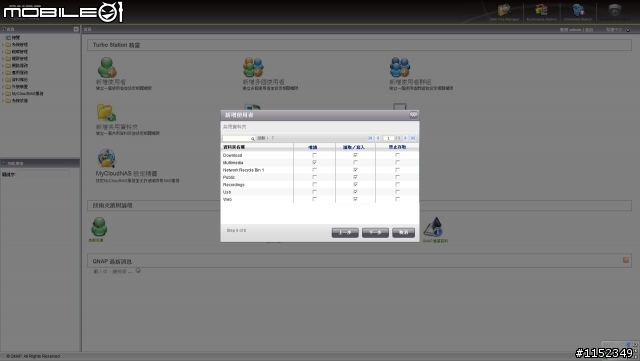Close the 新增使用者 dialog
Screen dimensions: 640x361
[x=413, y=115]
